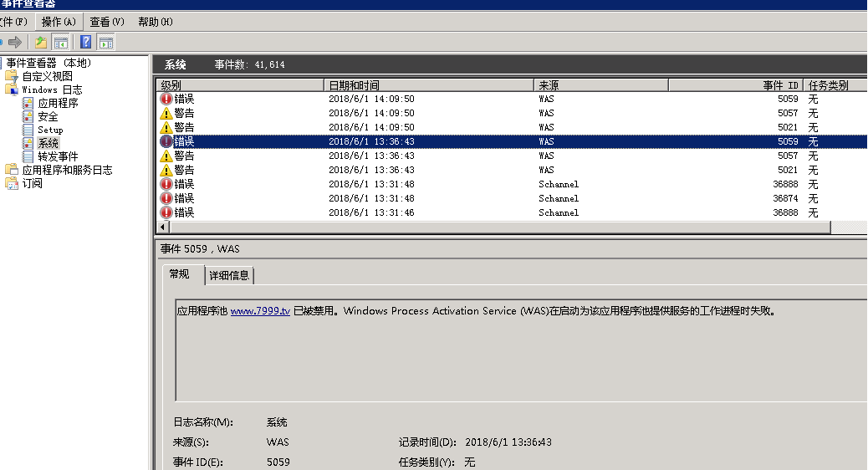Select the 订阅 tree item
The height and width of the screenshot is (470, 868).
(32, 183)
